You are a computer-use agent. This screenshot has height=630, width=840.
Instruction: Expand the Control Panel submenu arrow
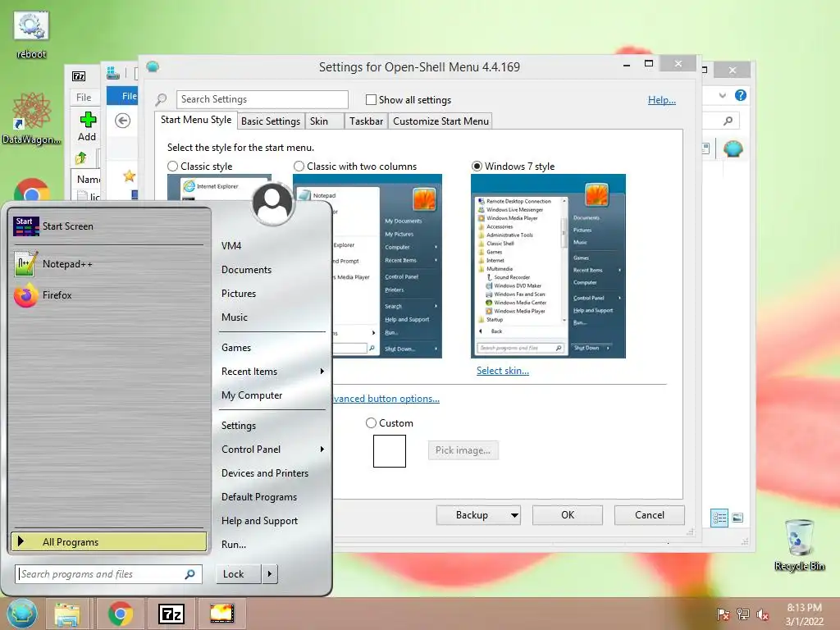pos(322,449)
